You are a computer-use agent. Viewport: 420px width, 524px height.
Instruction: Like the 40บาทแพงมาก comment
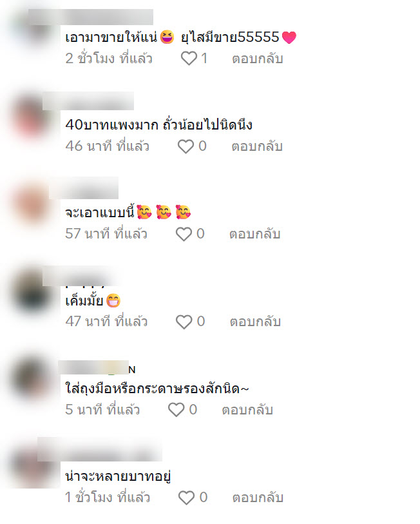coord(186,146)
